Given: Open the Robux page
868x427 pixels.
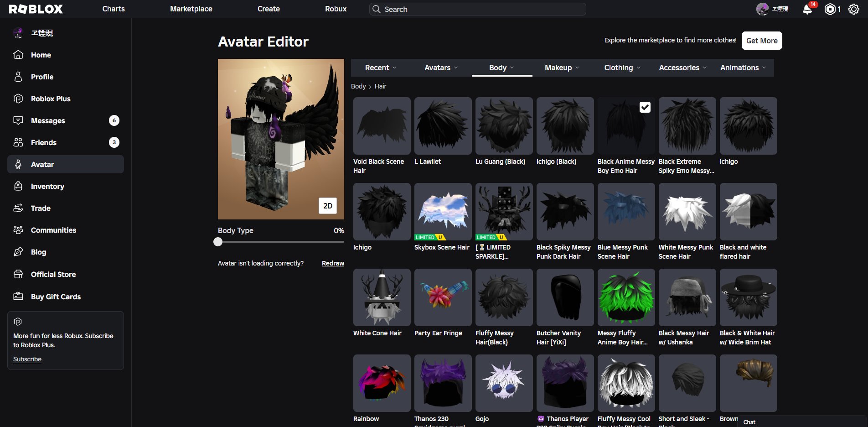Looking at the screenshot, I should pos(336,9).
